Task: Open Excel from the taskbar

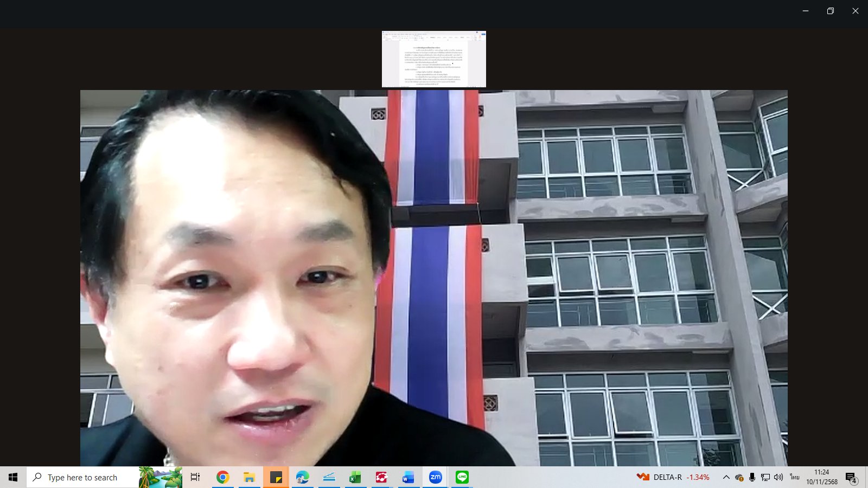Action: click(x=355, y=477)
